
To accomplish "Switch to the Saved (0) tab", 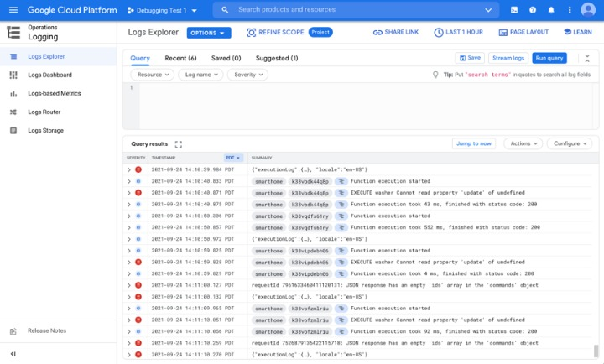I will point(226,58).
